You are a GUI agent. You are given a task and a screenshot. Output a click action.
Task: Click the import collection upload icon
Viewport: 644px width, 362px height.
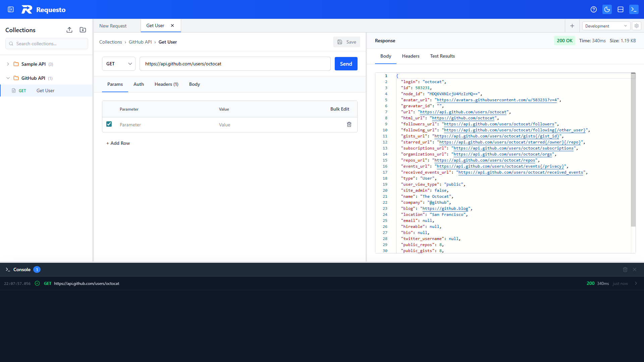(x=69, y=30)
